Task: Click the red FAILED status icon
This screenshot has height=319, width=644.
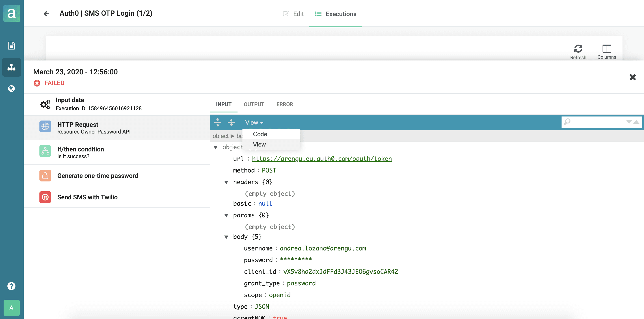Action: (x=37, y=83)
